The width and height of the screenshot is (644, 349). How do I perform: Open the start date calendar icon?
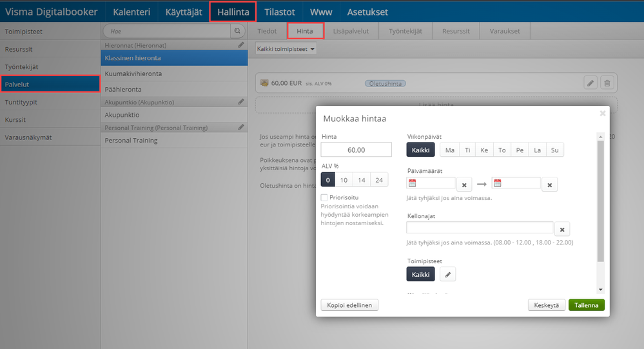[413, 183]
